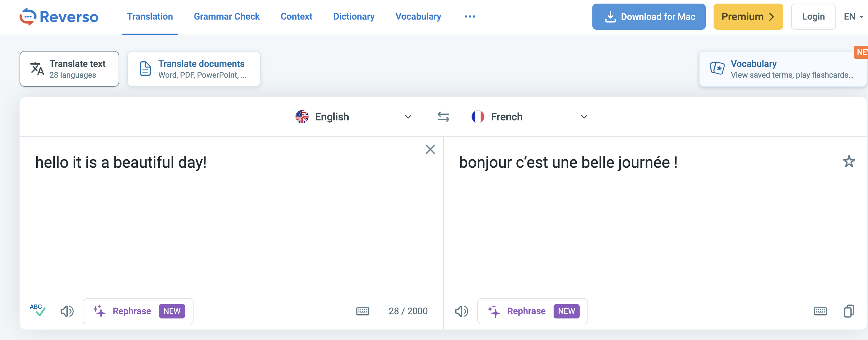The height and width of the screenshot is (340, 868).
Task: Click the Reverso logo
Action: [59, 16]
